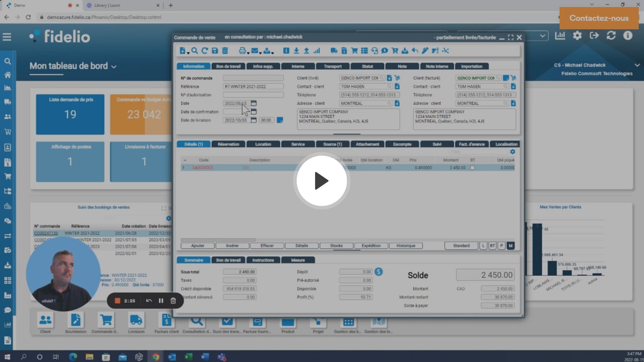The width and height of the screenshot is (644, 362).
Task: Click the logout arrow icon in the top header
Action: 594,36
